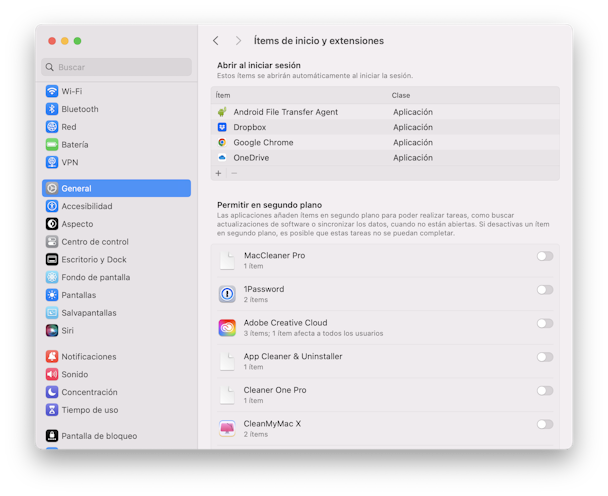608x496 pixels.
Task: Select the Dropbox login item name
Action: [249, 127]
